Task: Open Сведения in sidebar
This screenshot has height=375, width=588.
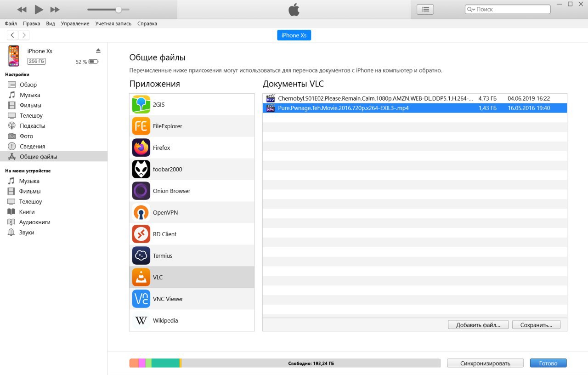Action: pos(54,147)
